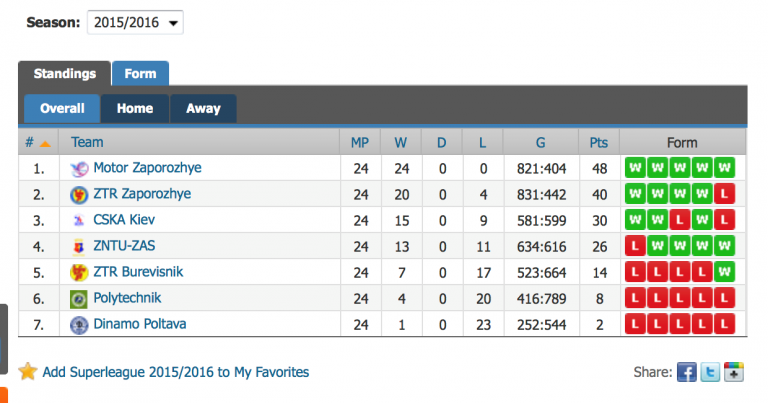This screenshot has height=403, width=768.
Task: Click ZTR Zaporozhye's last red L form badge
Action: click(x=725, y=194)
